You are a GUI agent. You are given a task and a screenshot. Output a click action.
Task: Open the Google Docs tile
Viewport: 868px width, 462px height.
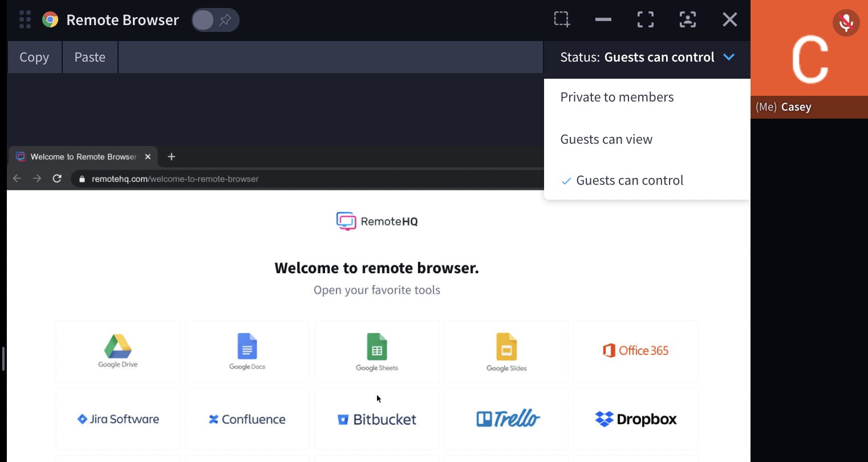248,351
